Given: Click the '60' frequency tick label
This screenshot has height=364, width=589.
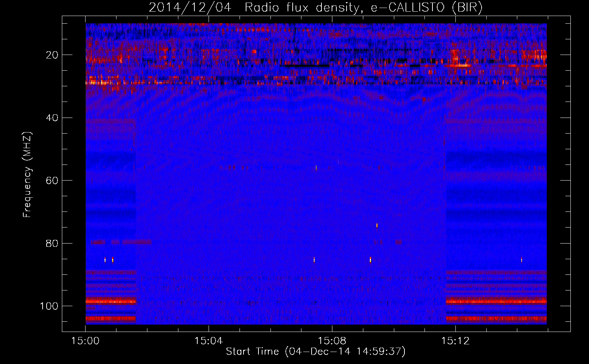Looking at the screenshot, I should click(52, 181).
